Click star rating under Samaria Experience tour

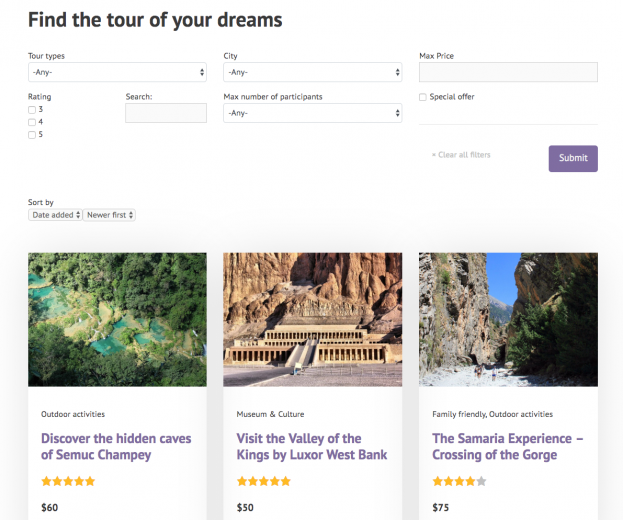coord(459,481)
